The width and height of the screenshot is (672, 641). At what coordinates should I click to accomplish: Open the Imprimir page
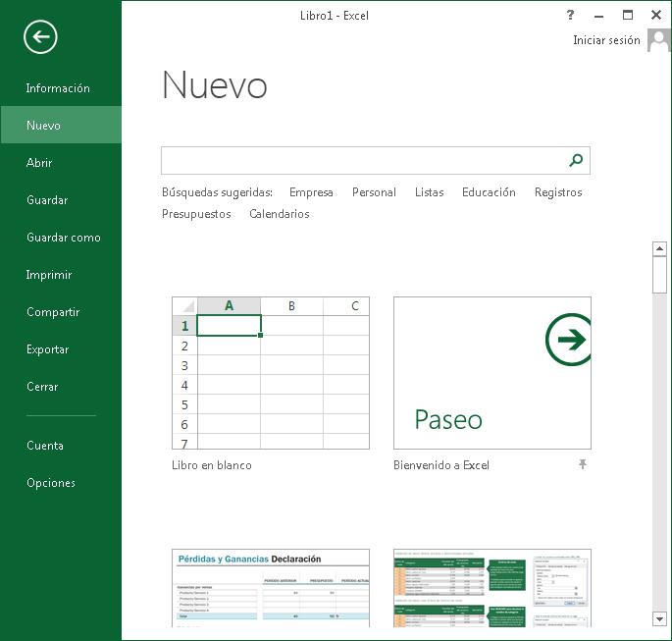[x=48, y=275]
